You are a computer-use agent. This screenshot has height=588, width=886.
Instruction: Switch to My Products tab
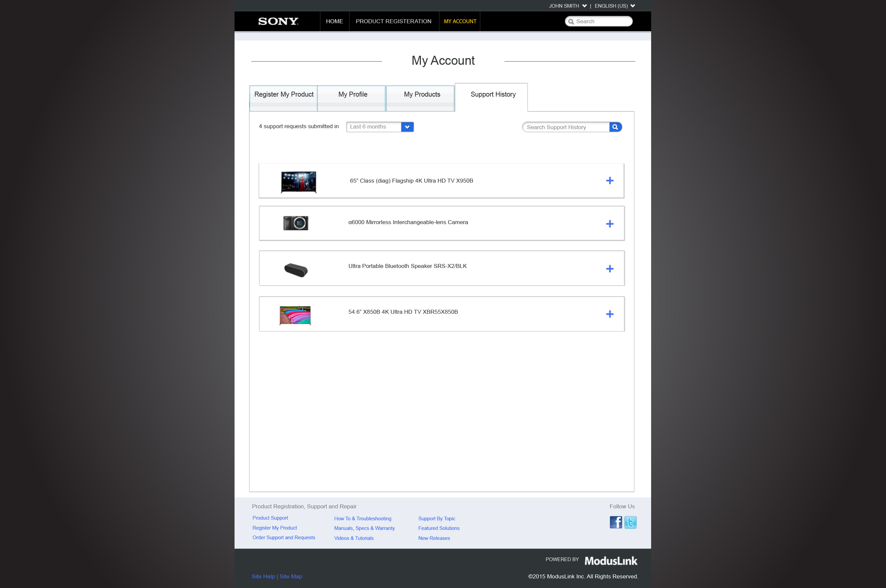(x=421, y=98)
